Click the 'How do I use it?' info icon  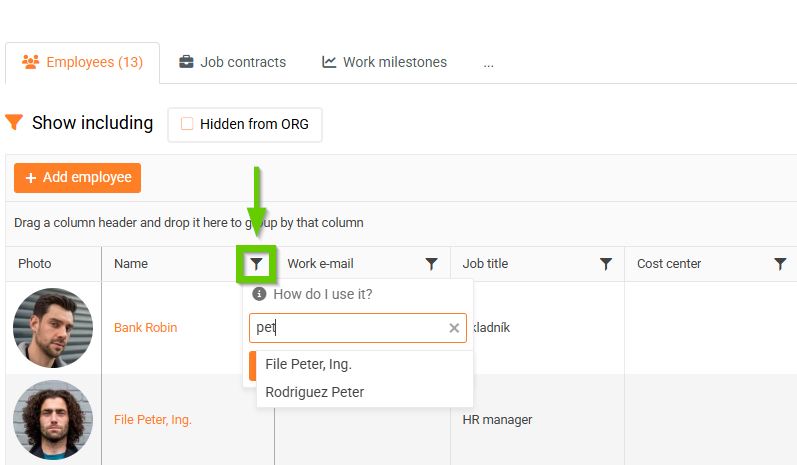click(x=259, y=294)
